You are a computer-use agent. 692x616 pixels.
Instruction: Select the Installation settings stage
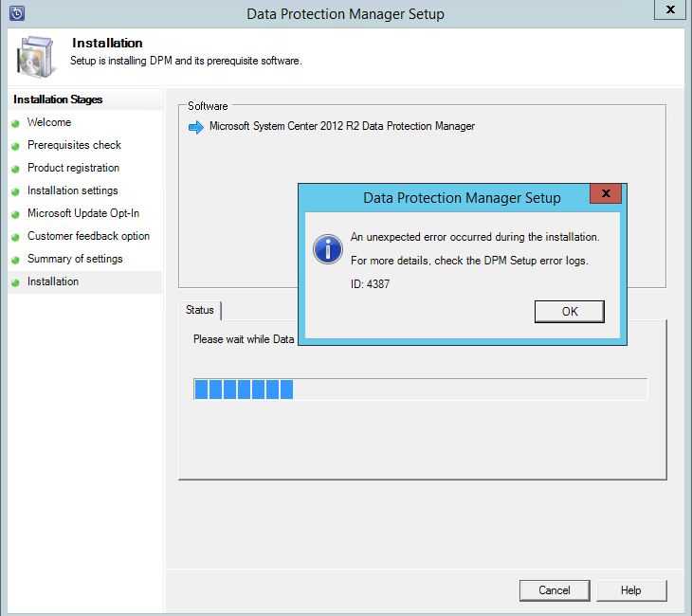[72, 190]
